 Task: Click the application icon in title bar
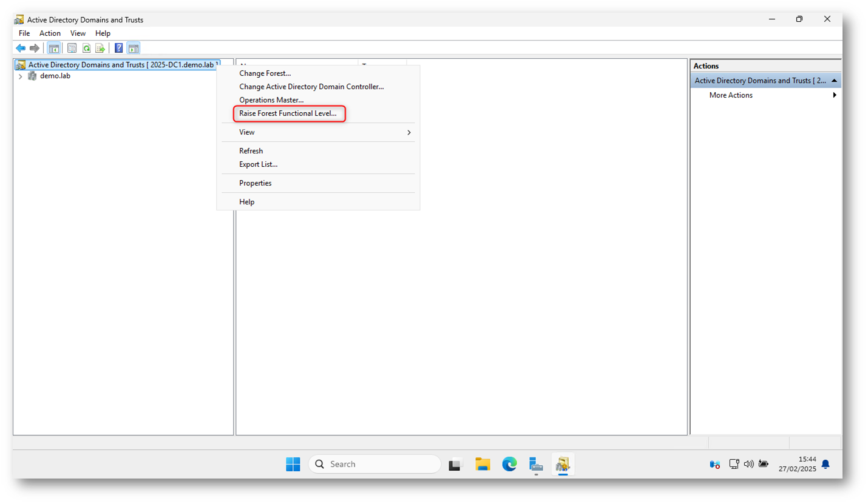tap(19, 19)
